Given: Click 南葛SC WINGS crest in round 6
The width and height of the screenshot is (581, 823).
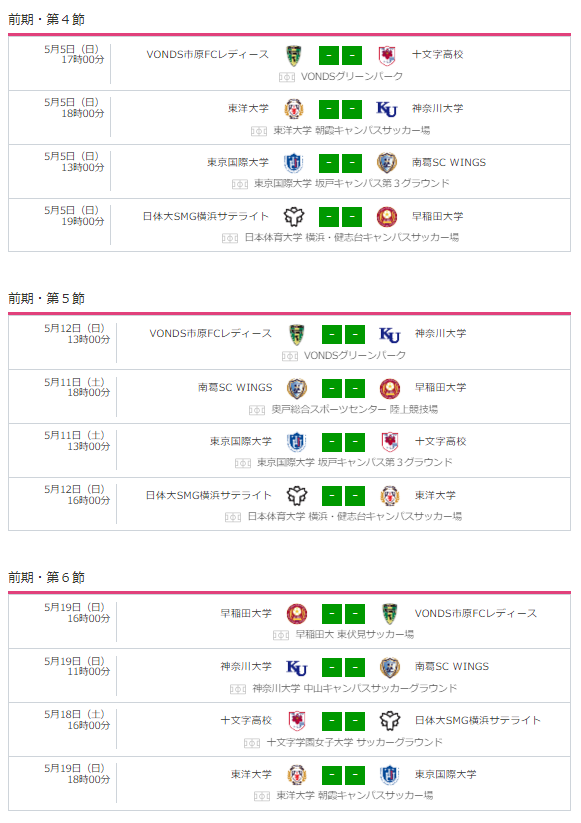Looking at the screenshot, I should (x=390, y=668).
